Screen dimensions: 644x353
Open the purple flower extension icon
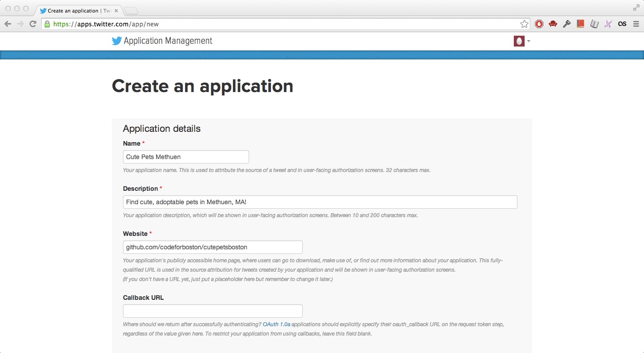click(x=608, y=24)
